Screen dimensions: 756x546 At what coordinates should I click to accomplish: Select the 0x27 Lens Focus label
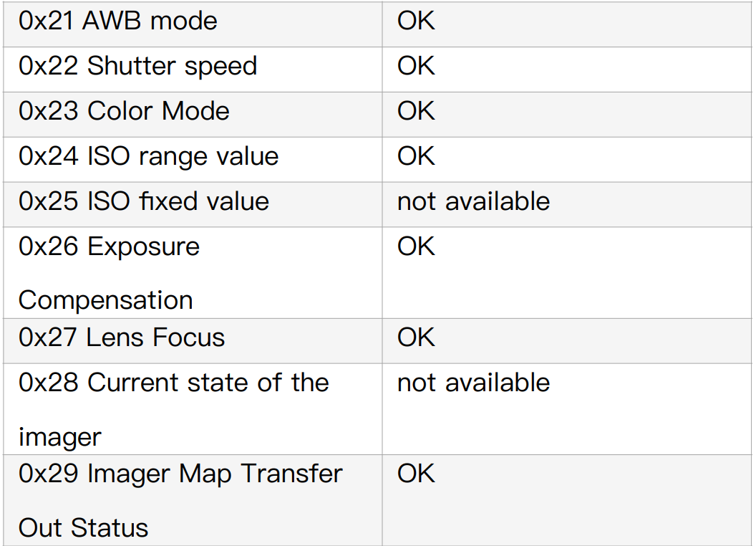[122, 337]
